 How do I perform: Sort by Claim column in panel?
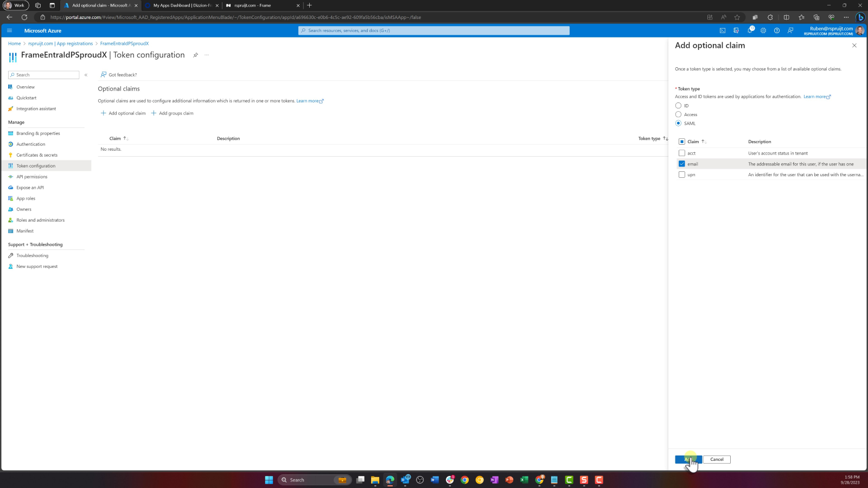point(693,142)
